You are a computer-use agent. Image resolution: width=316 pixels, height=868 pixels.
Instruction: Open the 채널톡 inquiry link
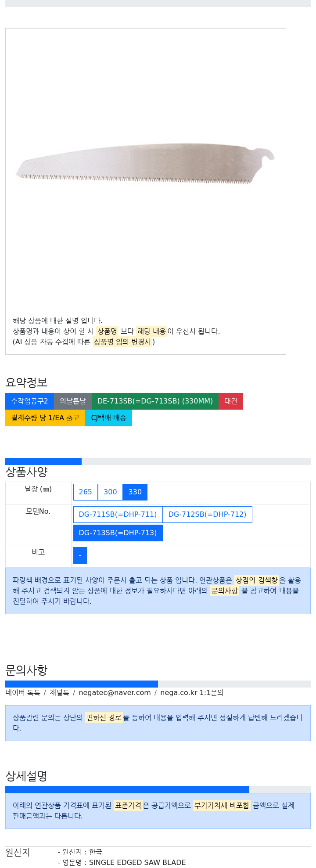tap(59, 692)
